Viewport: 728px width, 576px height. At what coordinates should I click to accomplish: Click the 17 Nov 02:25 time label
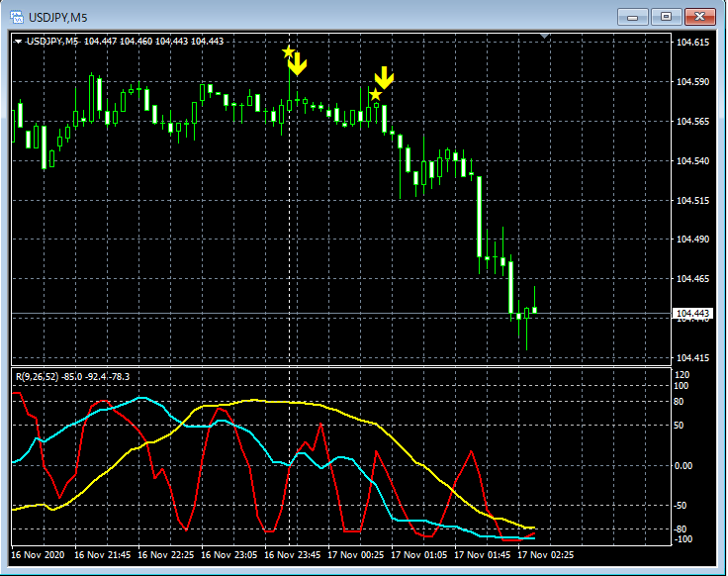click(x=545, y=555)
